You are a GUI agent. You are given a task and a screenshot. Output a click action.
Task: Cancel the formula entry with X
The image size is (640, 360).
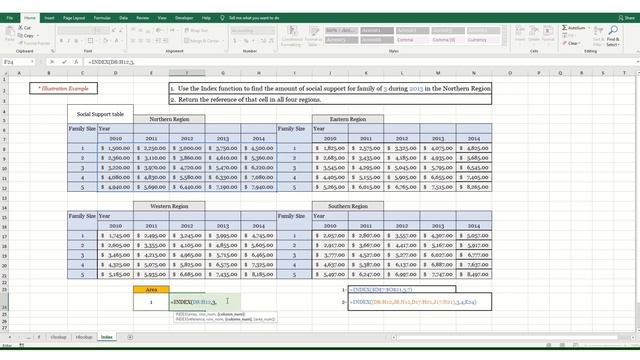pyautogui.click(x=52, y=62)
